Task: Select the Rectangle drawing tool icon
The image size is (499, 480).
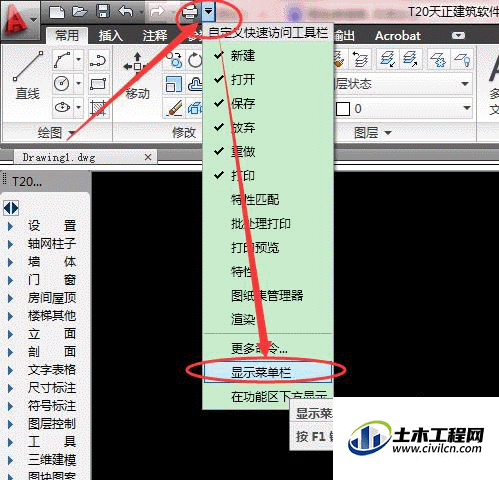Action: [98, 84]
